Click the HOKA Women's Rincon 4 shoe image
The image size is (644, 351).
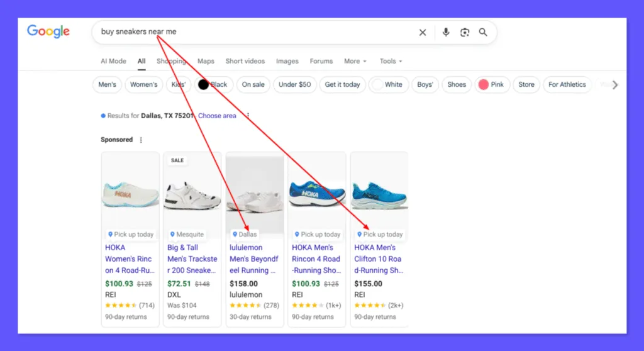[x=130, y=194]
